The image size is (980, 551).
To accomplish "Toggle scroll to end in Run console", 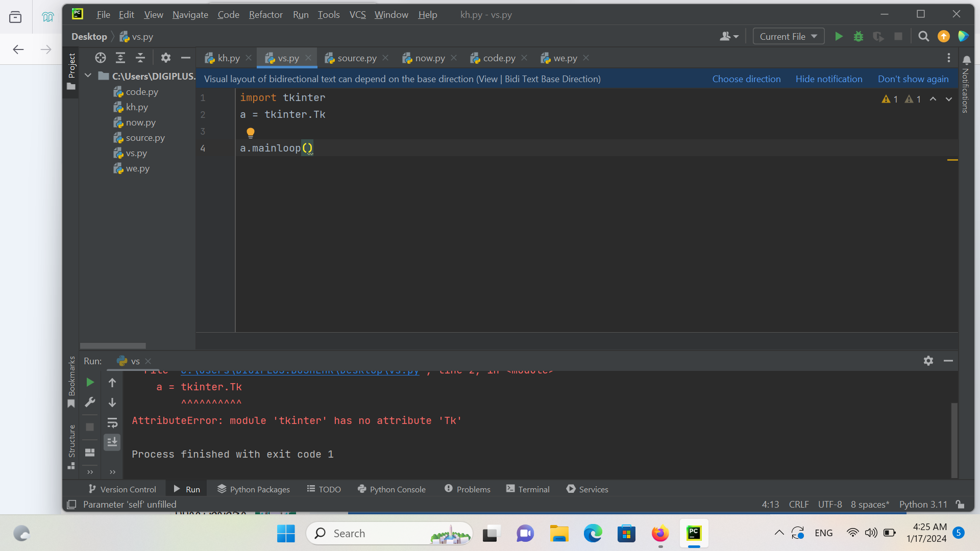I will click(112, 442).
